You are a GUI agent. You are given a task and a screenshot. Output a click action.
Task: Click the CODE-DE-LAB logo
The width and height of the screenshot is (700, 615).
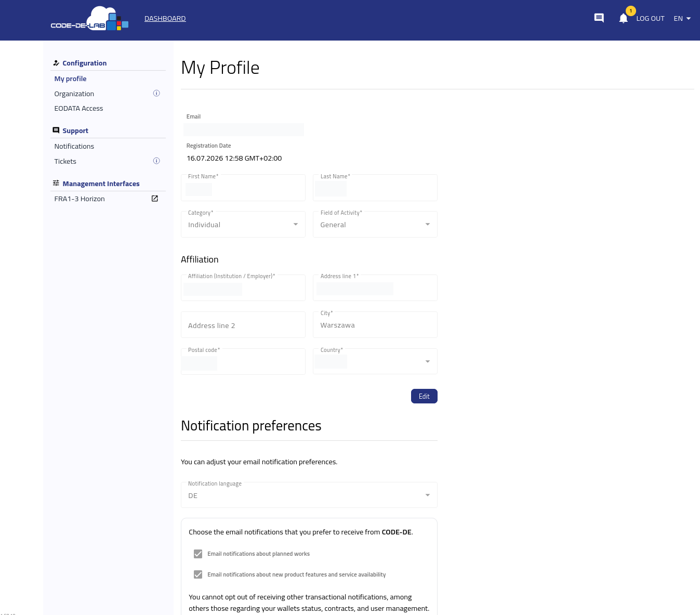pos(89,19)
